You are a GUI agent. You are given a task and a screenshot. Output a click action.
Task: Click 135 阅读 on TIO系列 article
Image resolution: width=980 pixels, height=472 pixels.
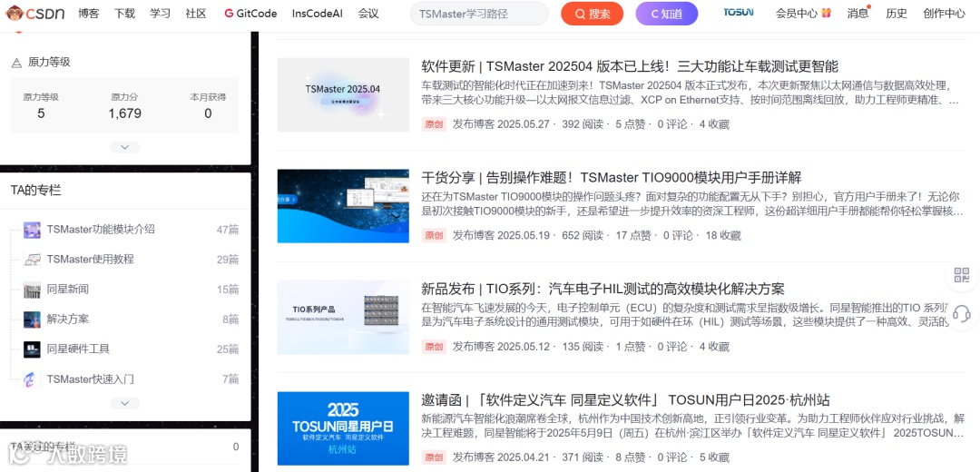pyautogui.click(x=583, y=347)
